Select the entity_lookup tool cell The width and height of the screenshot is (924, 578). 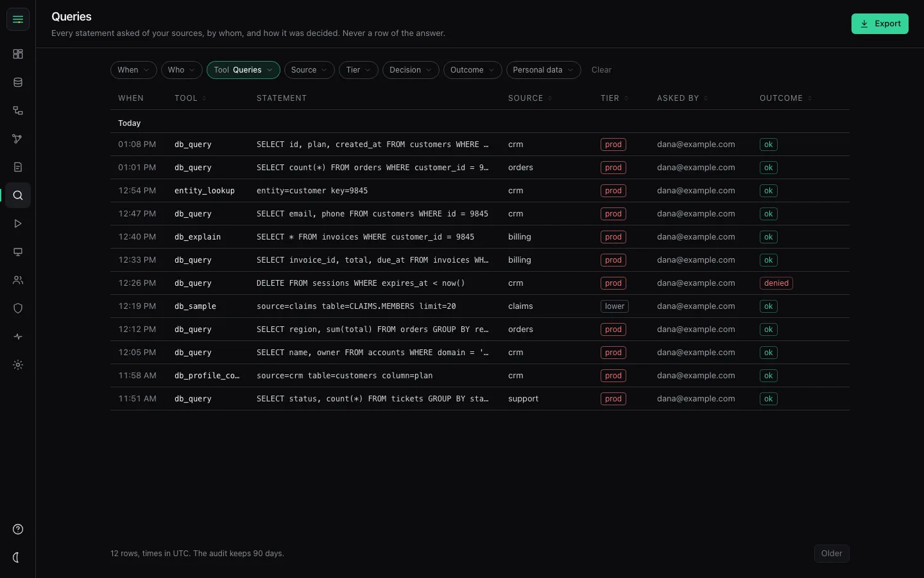click(205, 191)
